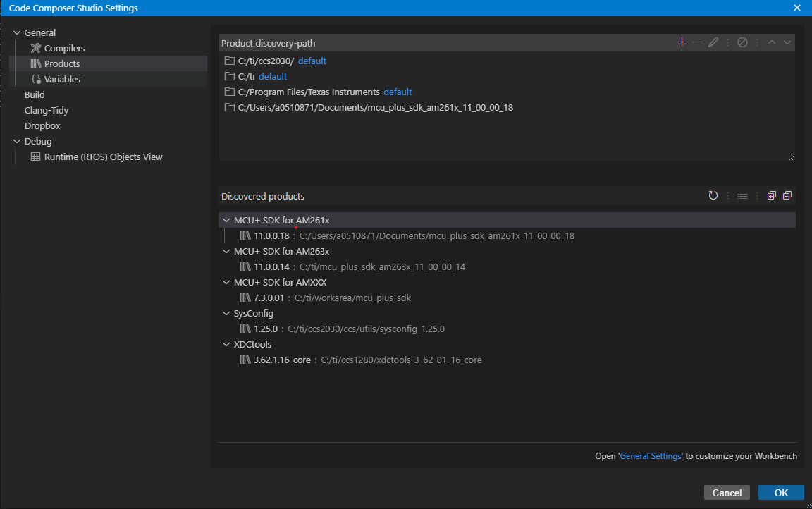
Task: Move path up with the up arrow
Action: 772,43
